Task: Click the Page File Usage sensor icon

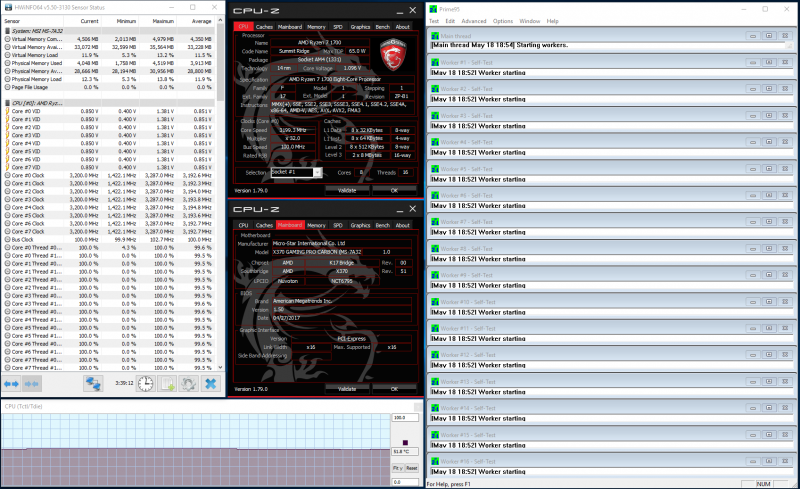Action: (7, 87)
